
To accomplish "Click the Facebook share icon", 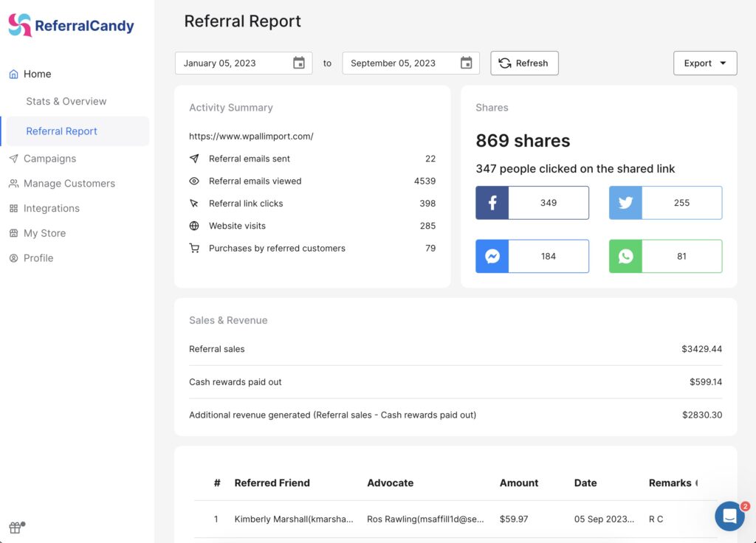I will click(492, 202).
